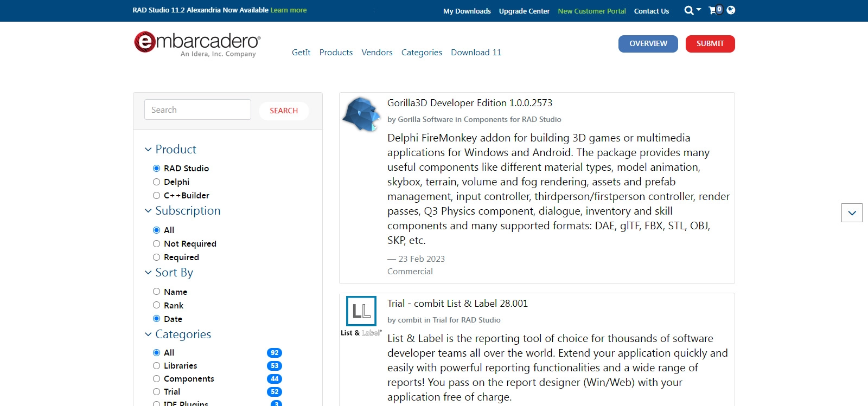Click the red SUBMIT button

click(710, 44)
